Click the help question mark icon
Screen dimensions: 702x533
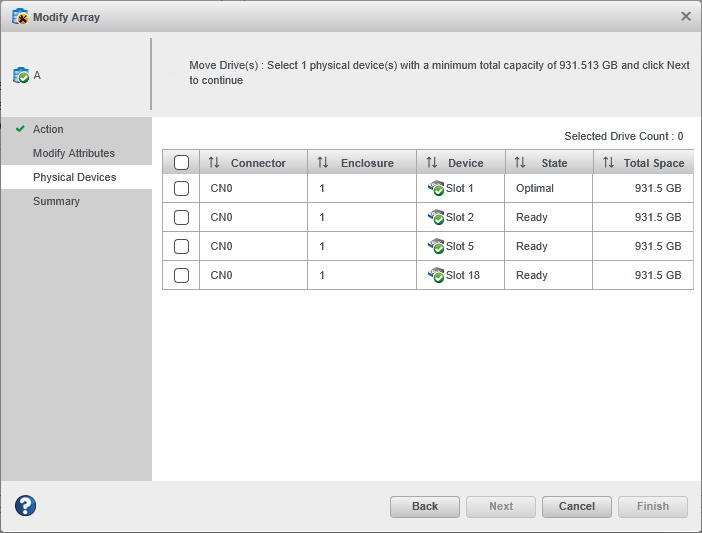(x=25, y=506)
